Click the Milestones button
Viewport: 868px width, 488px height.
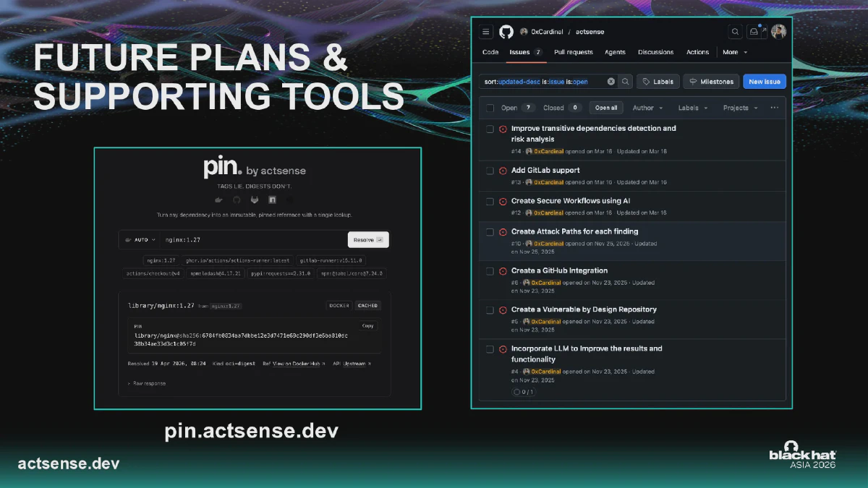click(712, 82)
